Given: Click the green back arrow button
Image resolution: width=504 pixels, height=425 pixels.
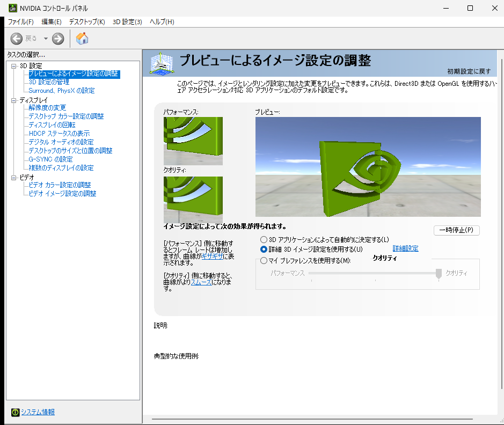Looking at the screenshot, I should coord(17,39).
